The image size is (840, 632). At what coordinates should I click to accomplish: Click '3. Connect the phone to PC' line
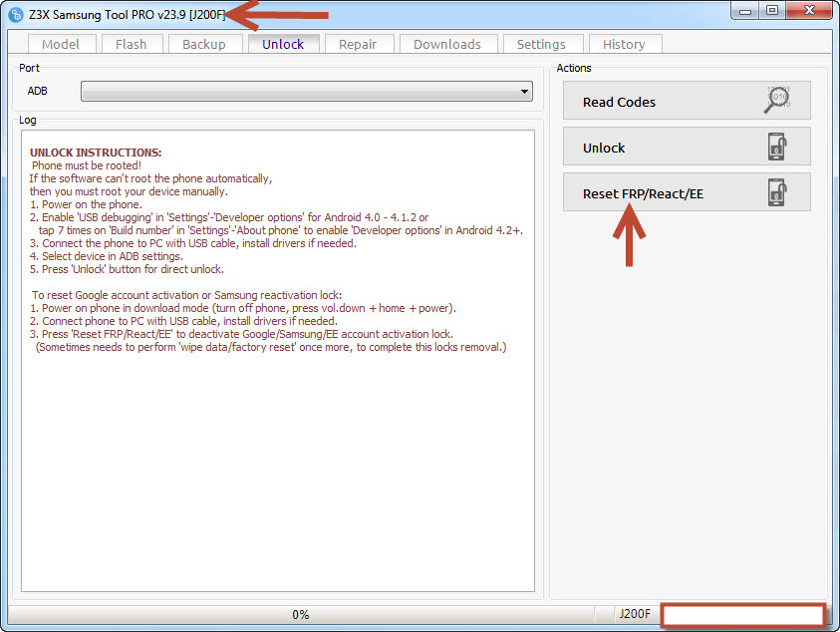pos(193,243)
